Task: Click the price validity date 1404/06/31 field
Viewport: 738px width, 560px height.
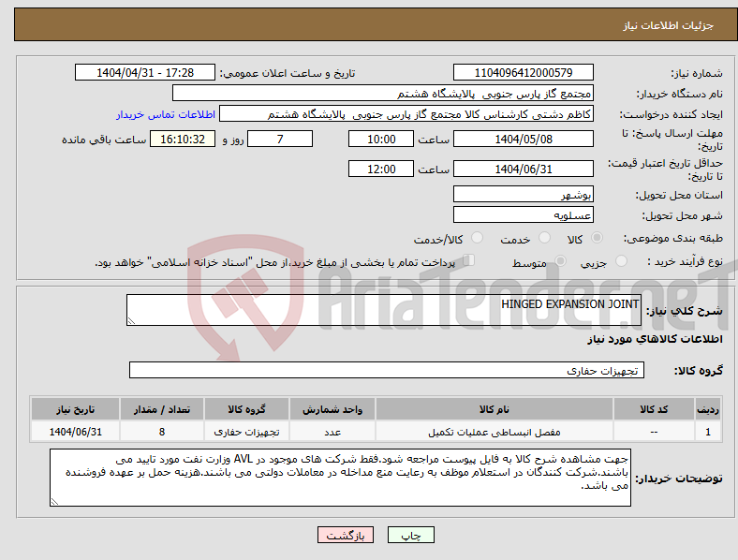Action: pos(523,169)
